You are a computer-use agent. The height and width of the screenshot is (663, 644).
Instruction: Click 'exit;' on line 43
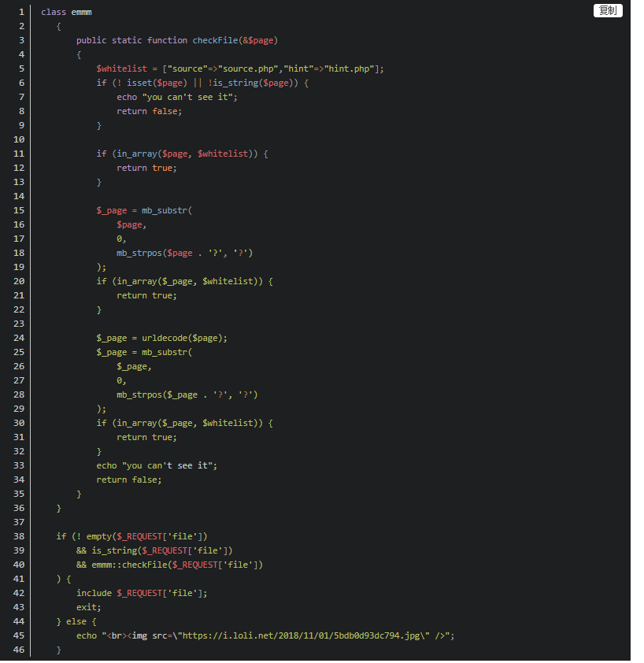click(88, 607)
